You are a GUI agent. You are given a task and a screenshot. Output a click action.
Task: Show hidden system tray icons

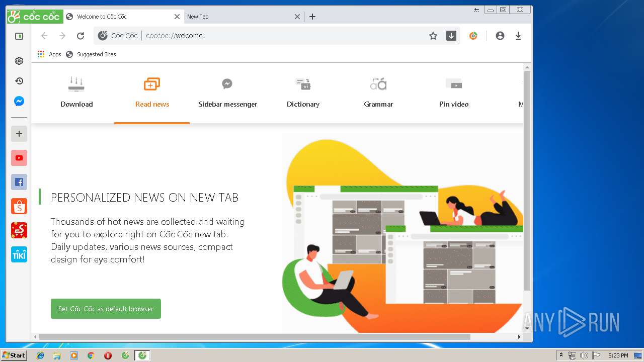[561, 355]
